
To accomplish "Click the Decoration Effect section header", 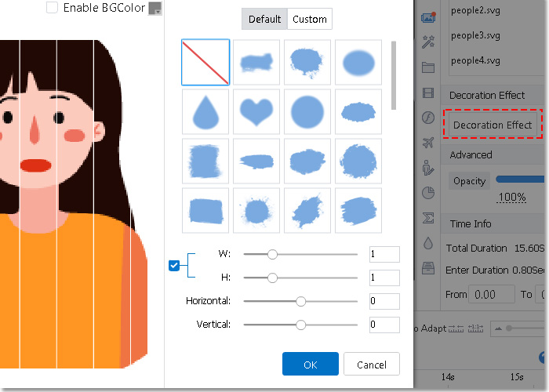I will click(x=493, y=95).
